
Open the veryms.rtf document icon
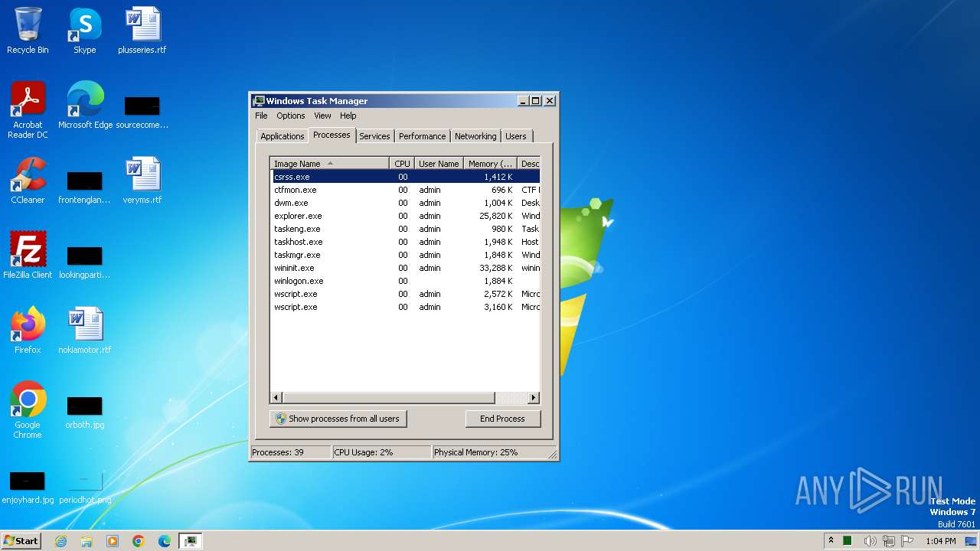[x=142, y=181]
